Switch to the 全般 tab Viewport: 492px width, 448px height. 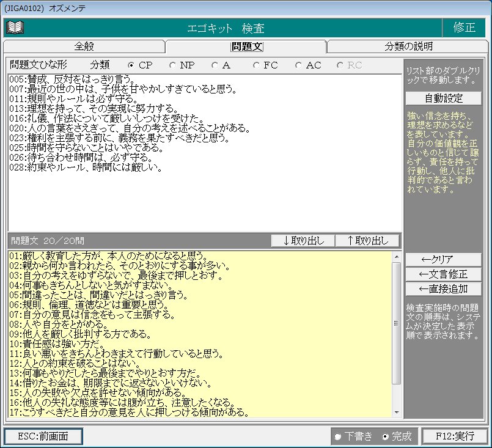pos(84,46)
